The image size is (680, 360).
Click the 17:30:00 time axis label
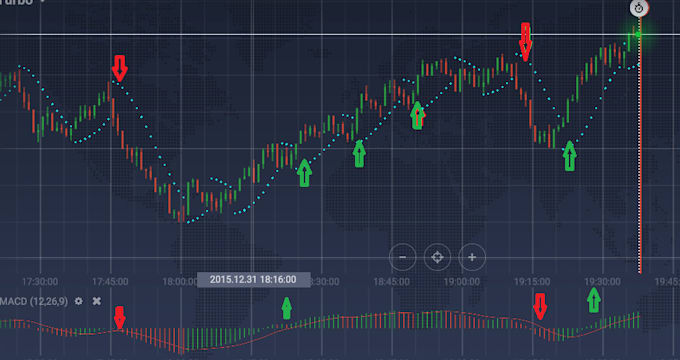(39, 282)
